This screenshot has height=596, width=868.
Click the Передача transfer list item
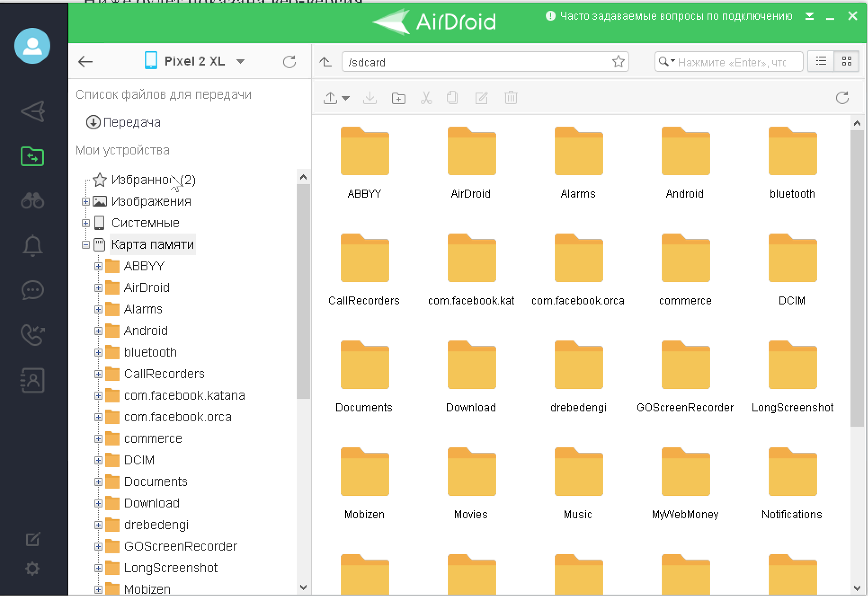(x=131, y=122)
